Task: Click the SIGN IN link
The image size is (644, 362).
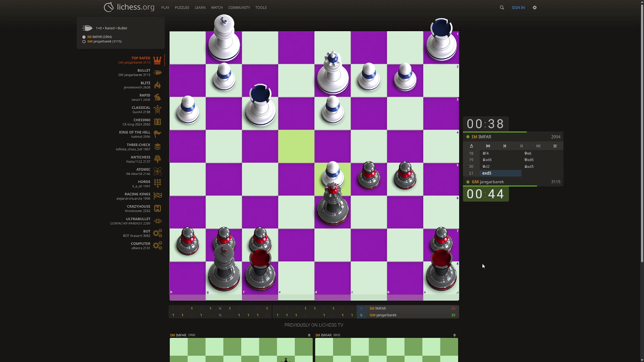Action: tap(518, 7)
